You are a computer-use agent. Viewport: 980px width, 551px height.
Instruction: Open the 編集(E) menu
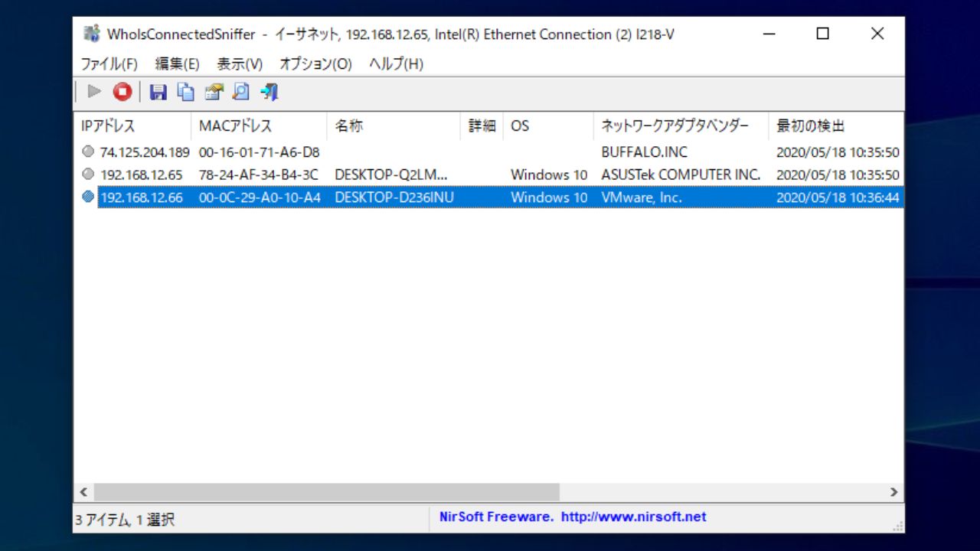coord(177,64)
